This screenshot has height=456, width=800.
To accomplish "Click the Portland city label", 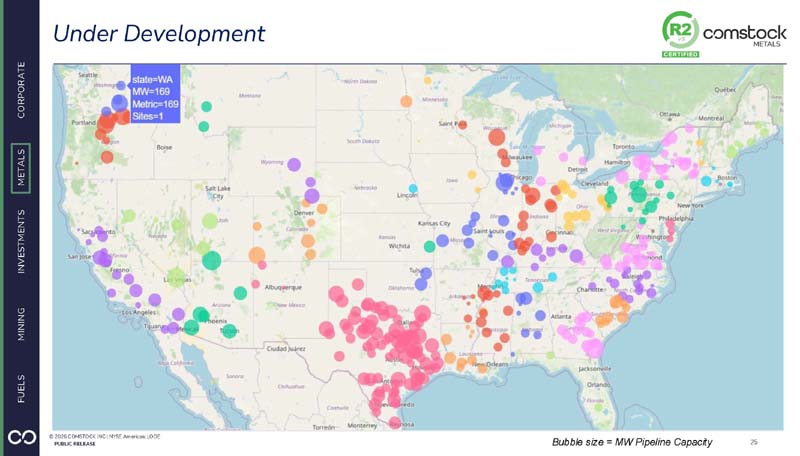I will (x=84, y=123).
